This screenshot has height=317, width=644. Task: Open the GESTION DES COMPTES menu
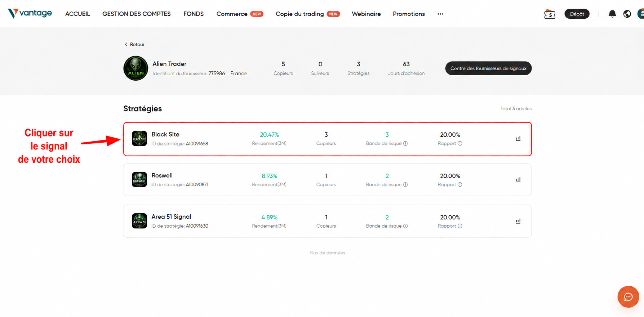(136, 14)
